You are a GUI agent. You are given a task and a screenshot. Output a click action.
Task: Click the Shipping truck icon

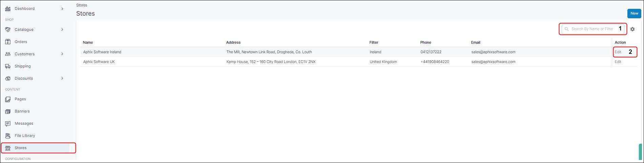point(8,66)
